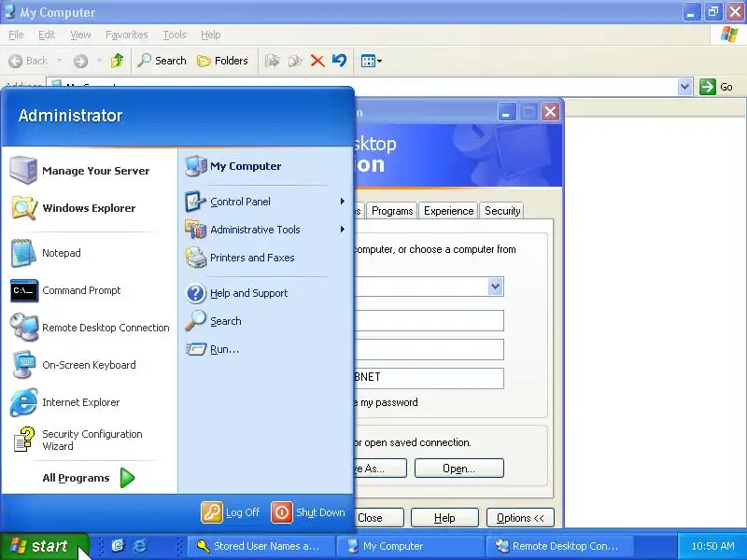The image size is (747, 560).
Task: Click the Log Off button
Action: (231, 512)
